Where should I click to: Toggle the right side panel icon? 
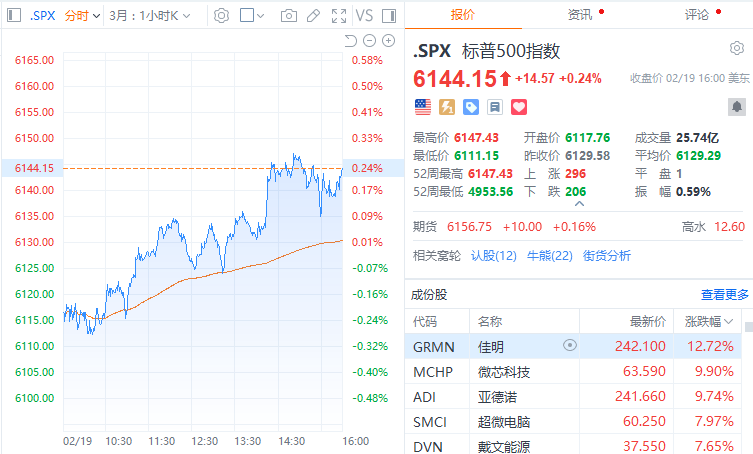click(387, 15)
